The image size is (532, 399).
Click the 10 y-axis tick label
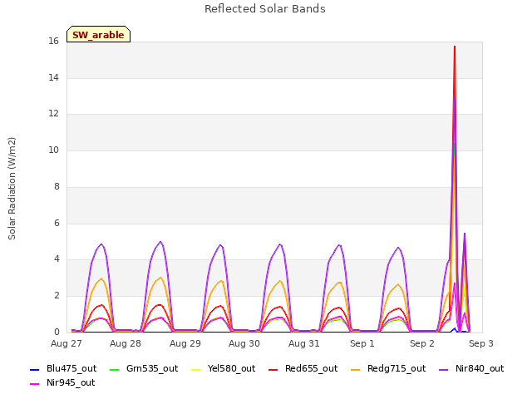coord(53,150)
